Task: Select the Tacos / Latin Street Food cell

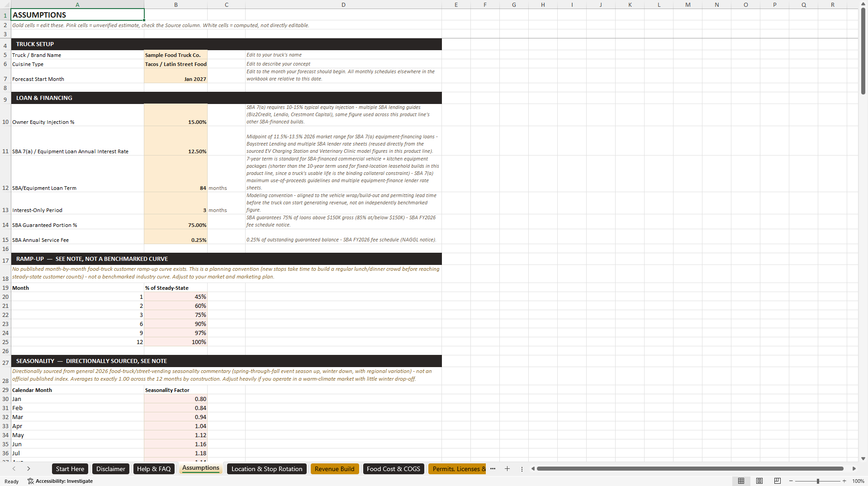Action: (x=175, y=64)
